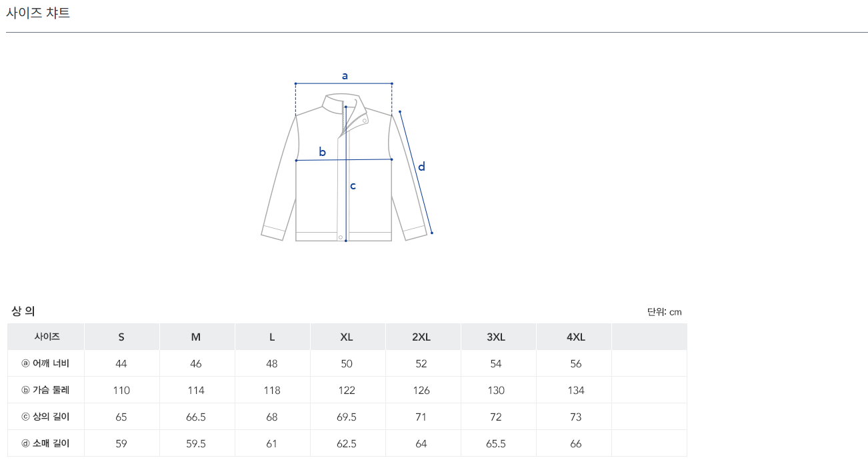Click the 'b' chest label on diagram

click(x=322, y=152)
